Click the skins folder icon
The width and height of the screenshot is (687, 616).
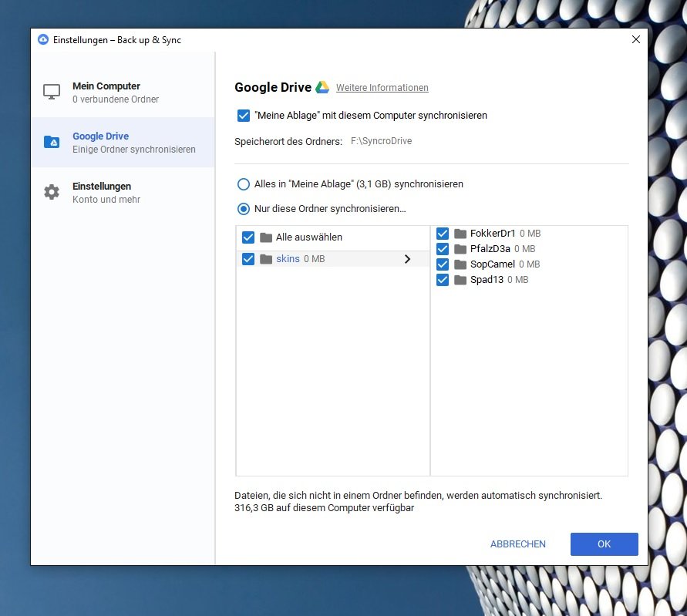tap(266, 259)
